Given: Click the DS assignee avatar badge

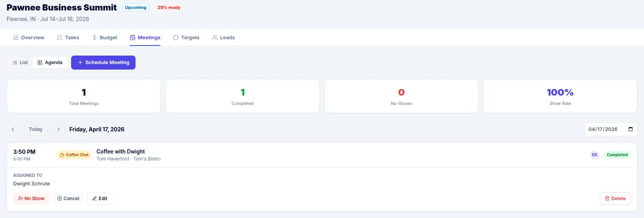Looking at the screenshot, I should [594, 155].
